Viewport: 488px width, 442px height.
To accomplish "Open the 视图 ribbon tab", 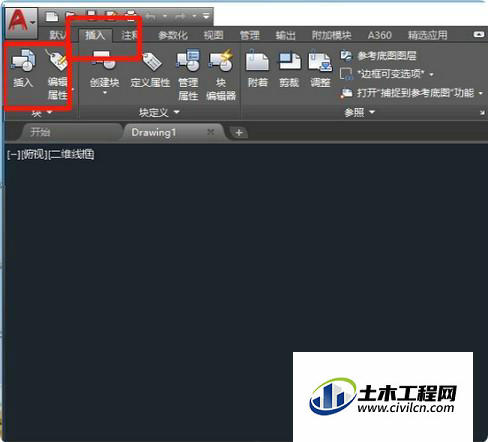I will pos(213,35).
